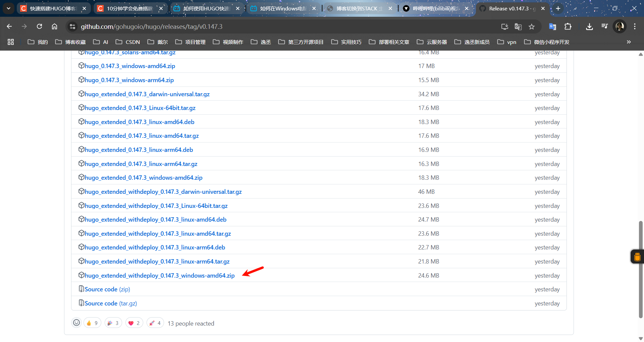Download hugo_extended_0.147.3_windows-amd64.zip
644x342 pixels.
click(144, 177)
